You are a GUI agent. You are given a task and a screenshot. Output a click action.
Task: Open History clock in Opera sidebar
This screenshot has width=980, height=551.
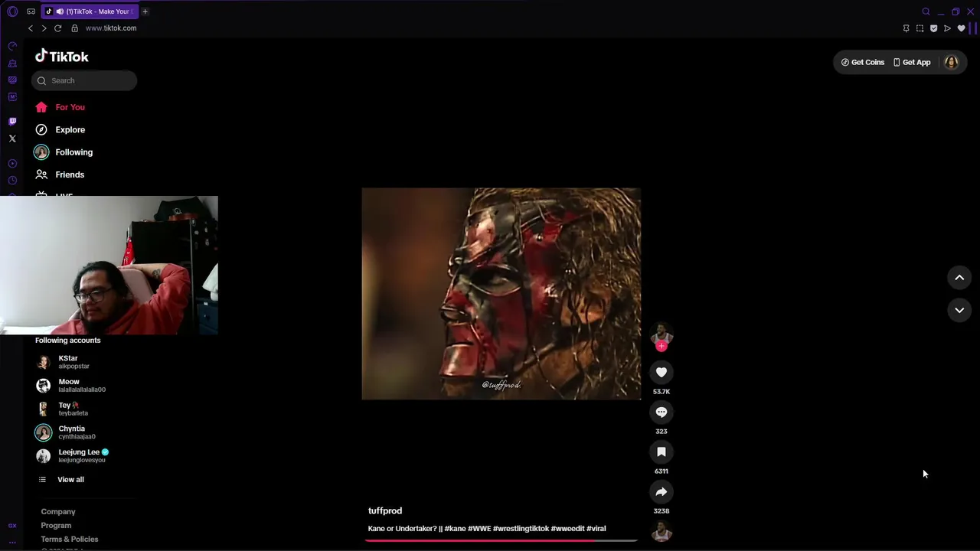pos(12,181)
